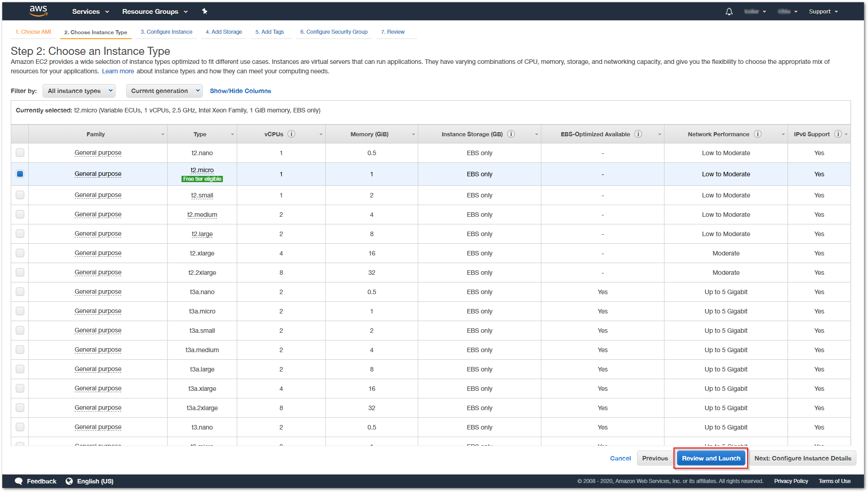Open the Privacy Policy link

(791, 481)
